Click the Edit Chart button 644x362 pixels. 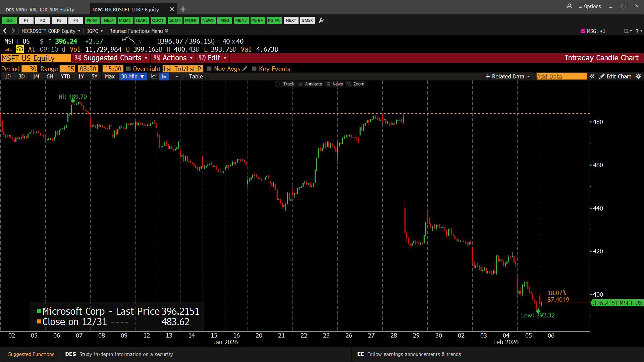[615, 76]
